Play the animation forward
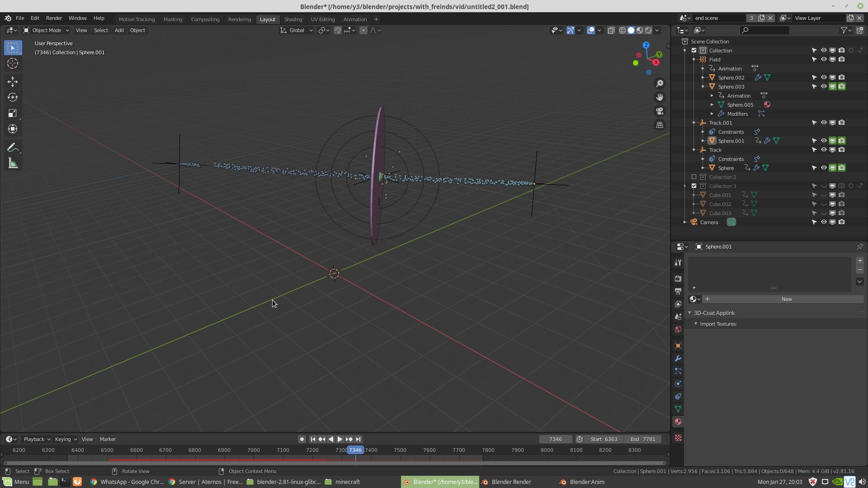The image size is (868, 488). point(340,439)
